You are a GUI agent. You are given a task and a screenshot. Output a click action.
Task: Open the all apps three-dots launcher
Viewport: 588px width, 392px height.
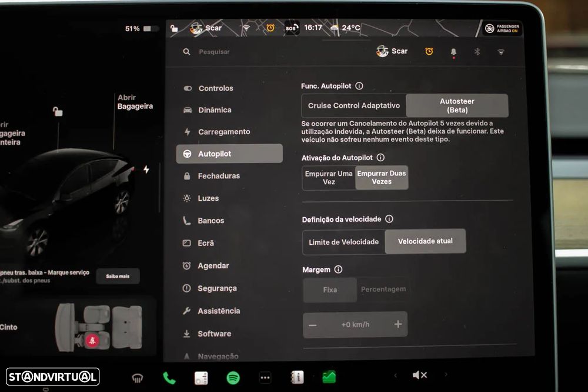265,378
